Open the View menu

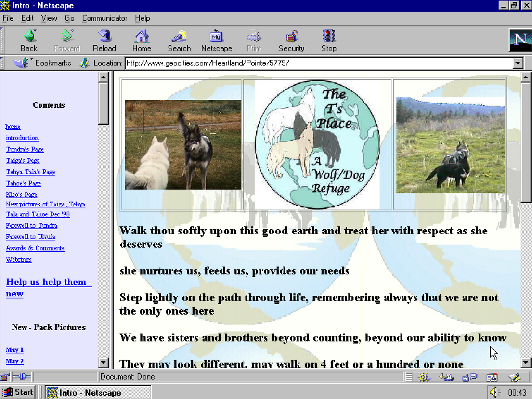coord(49,18)
